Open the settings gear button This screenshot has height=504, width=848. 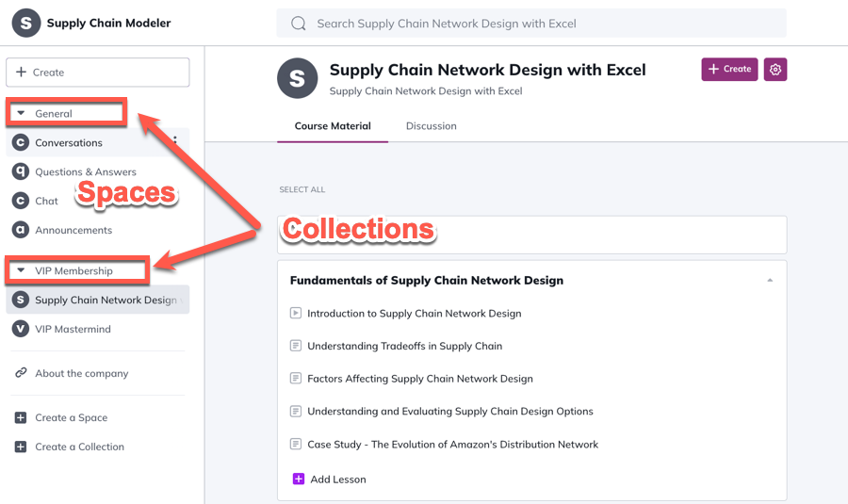[775, 69]
